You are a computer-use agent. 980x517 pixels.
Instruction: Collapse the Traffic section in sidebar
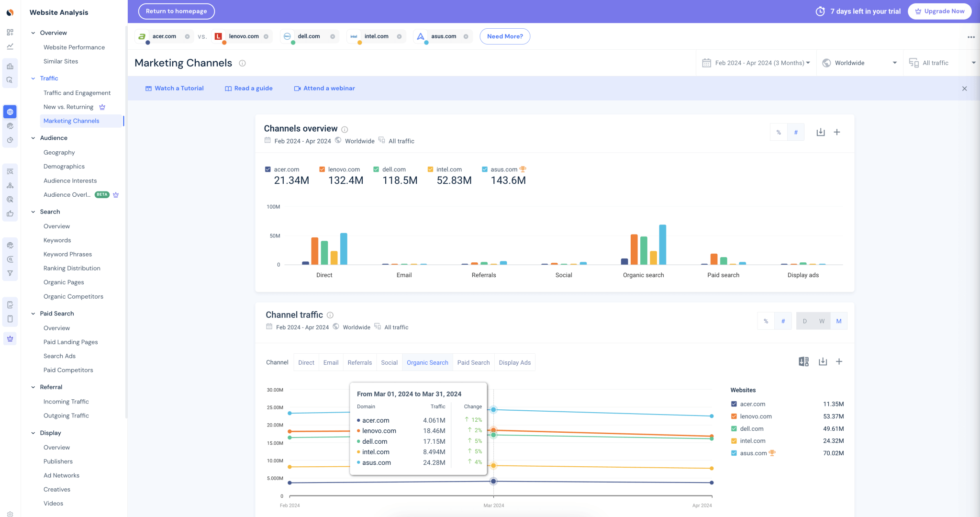[33, 78]
